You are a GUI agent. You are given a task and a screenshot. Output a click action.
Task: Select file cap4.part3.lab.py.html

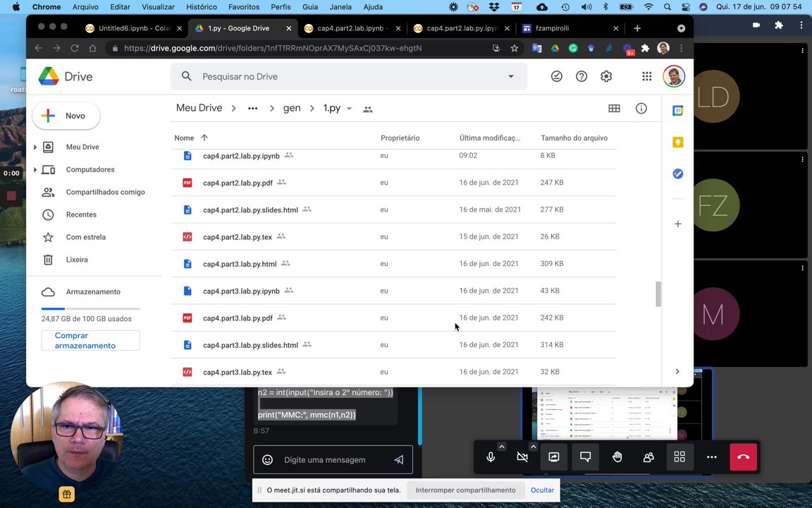point(393,263)
